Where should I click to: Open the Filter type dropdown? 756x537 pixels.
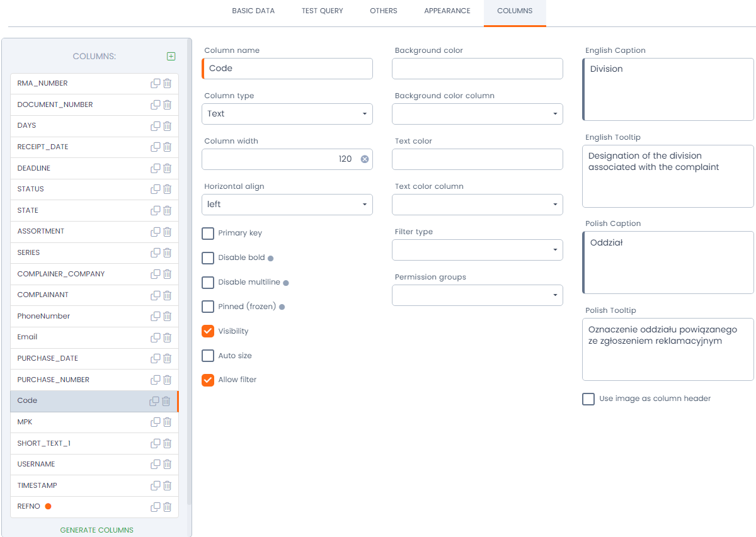tap(477, 250)
